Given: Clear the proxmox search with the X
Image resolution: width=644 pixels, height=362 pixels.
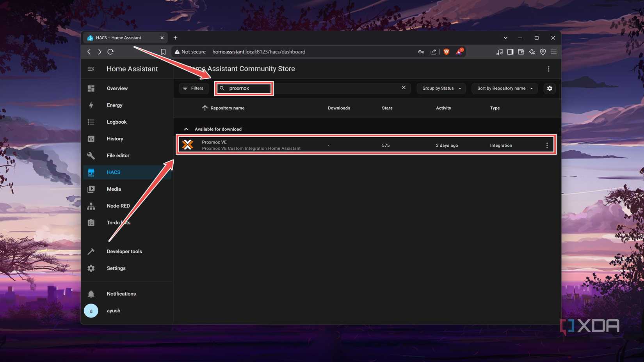Looking at the screenshot, I should [404, 88].
